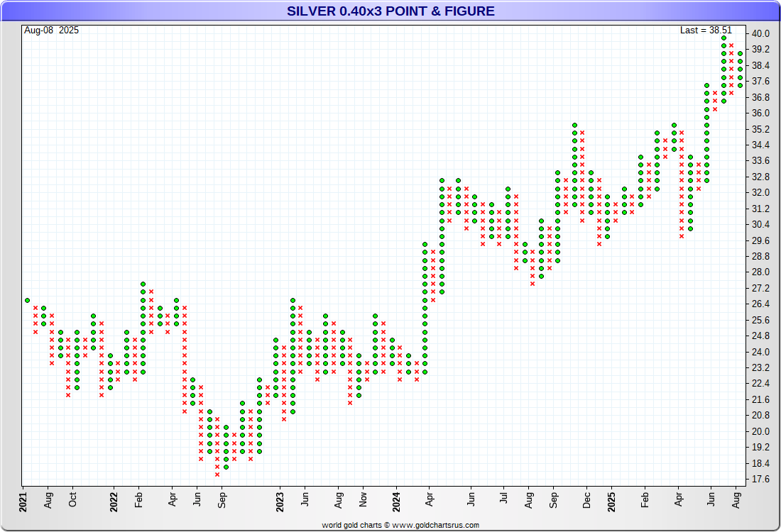Click the "Last = 38.51" value
Screen dimensions: 781x532
706,31
